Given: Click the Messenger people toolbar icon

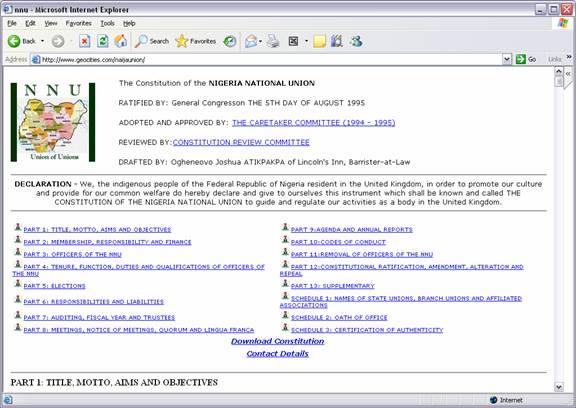Looking at the screenshot, I should click(356, 41).
